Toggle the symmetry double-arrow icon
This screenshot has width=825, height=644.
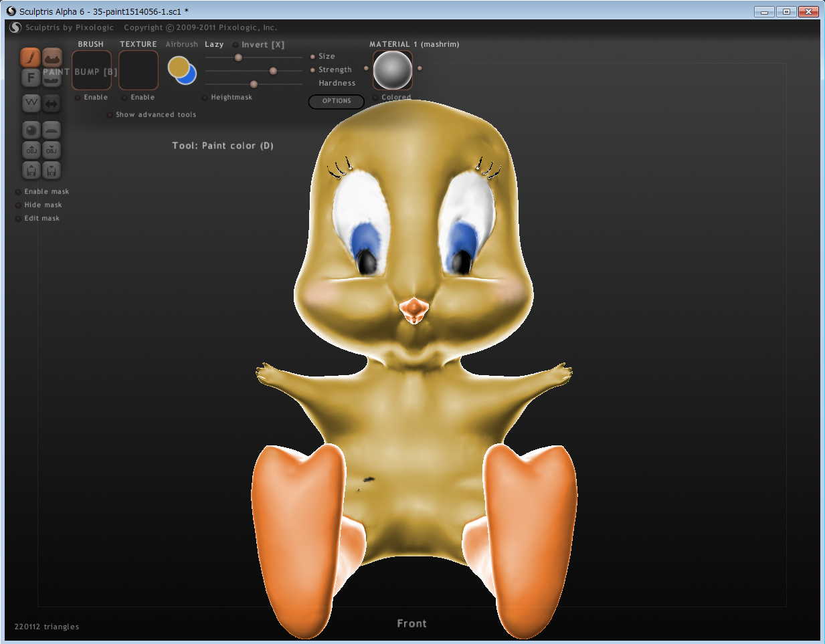52,103
